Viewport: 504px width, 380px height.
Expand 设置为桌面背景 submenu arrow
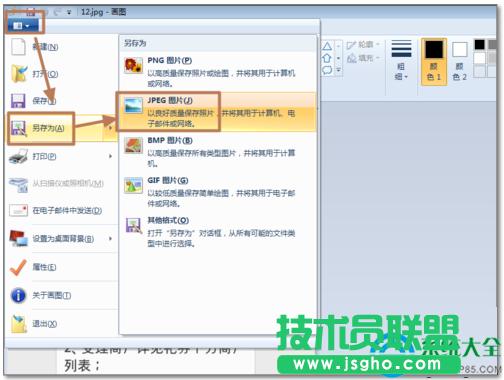[110, 239]
